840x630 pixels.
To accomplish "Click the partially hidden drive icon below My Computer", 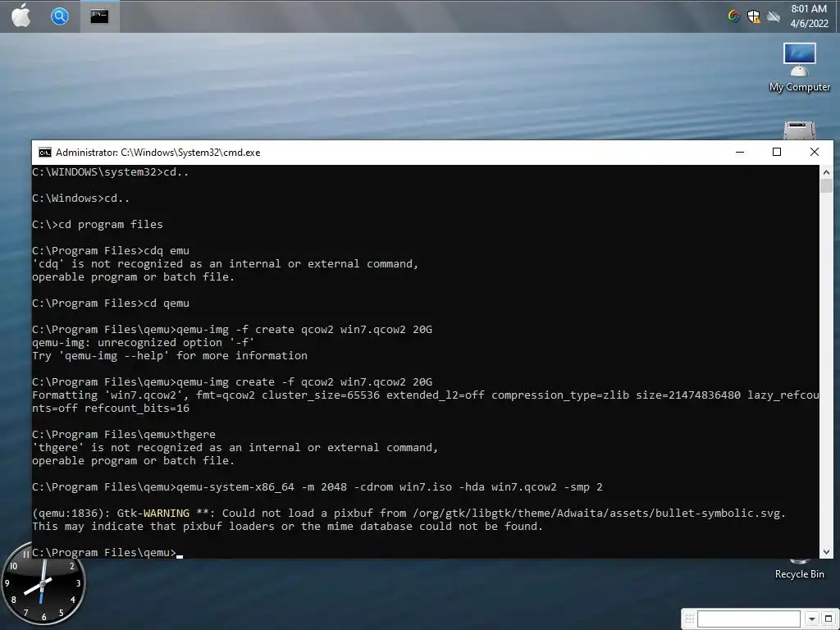I will point(799,130).
